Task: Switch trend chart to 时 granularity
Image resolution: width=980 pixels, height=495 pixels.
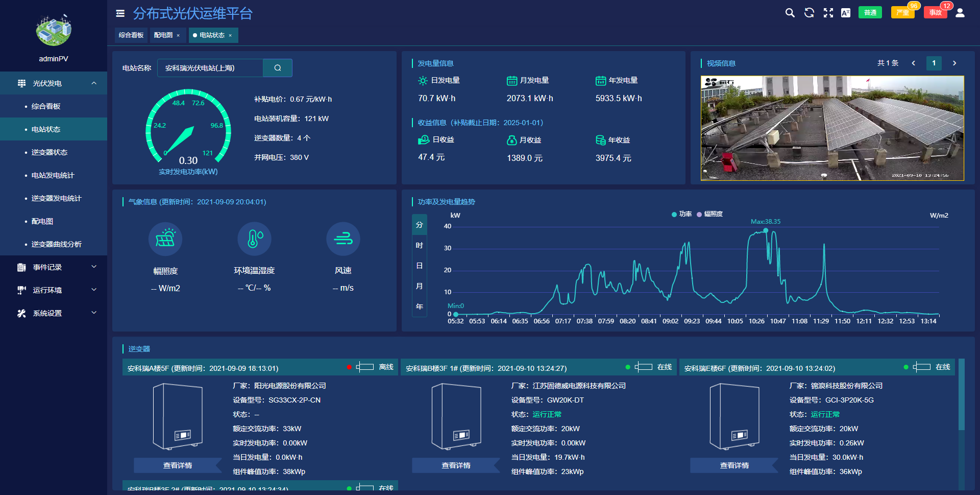Action: (419, 245)
